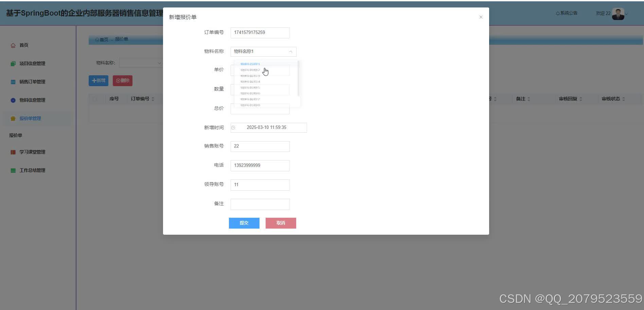
Task: Click the 取消 cancel button
Action: click(281, 223)
